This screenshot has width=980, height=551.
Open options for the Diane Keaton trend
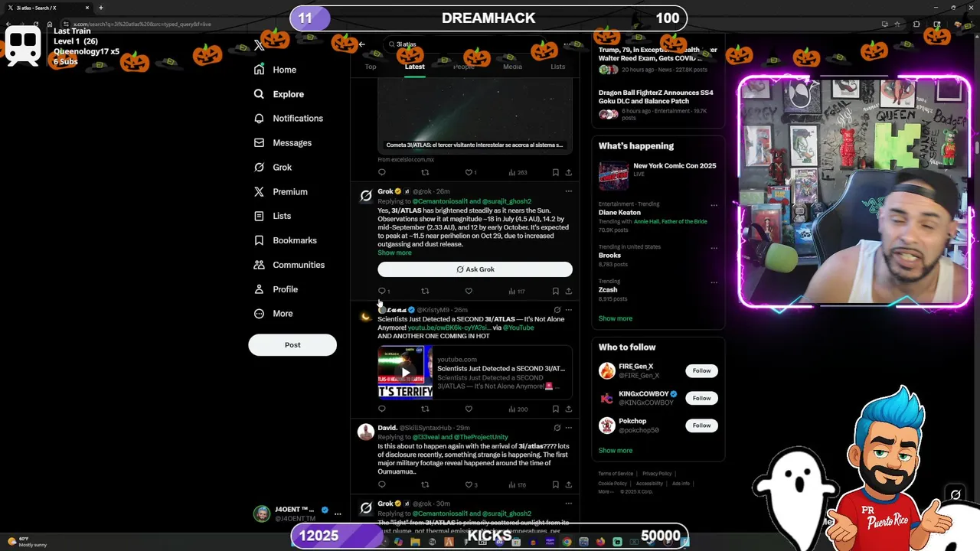coord(714,205)
